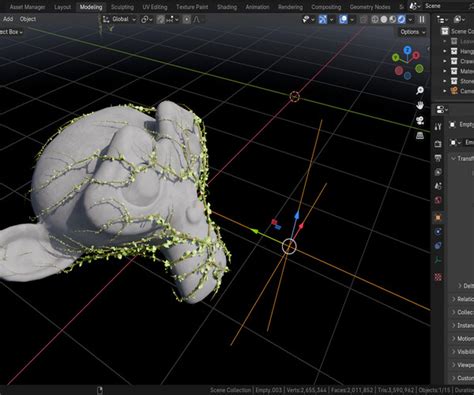Open the Scene properties tab
474x395 pixels.
click(438, 186)
